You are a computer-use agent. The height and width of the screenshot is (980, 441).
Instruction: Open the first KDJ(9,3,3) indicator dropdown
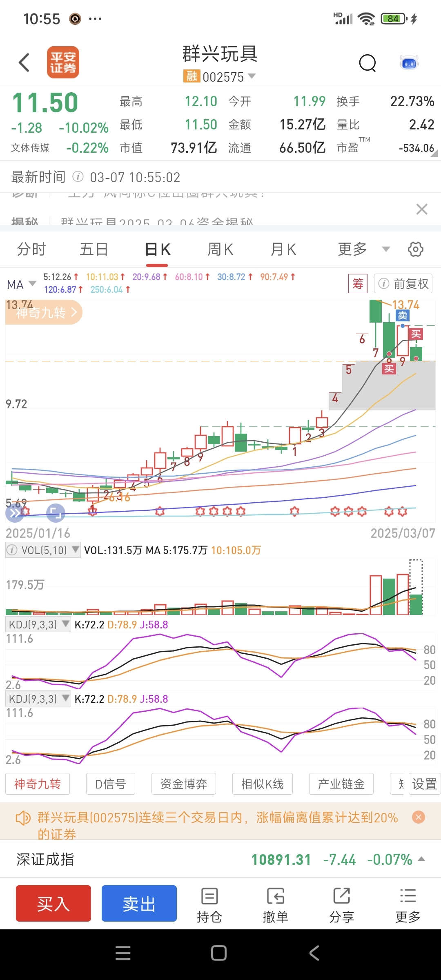38,624
